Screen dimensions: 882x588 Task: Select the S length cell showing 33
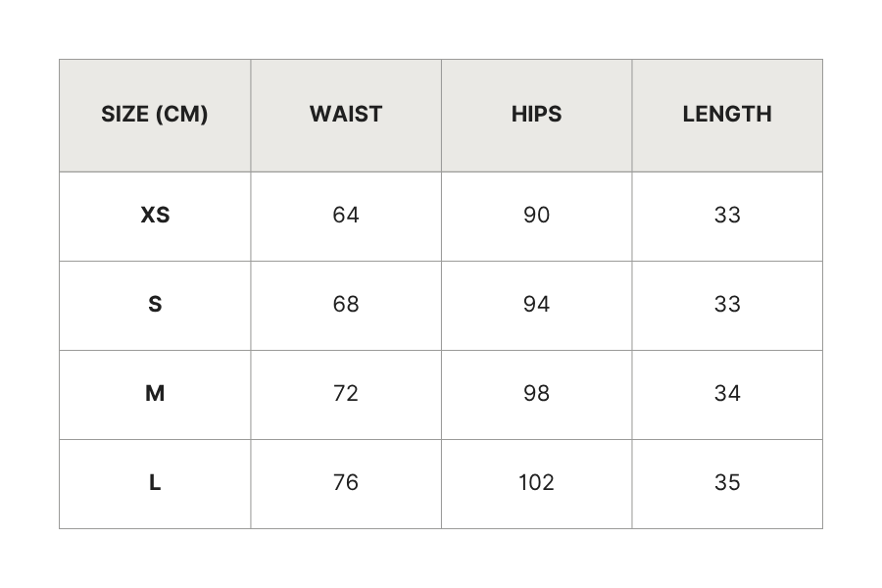click(727, 305)
